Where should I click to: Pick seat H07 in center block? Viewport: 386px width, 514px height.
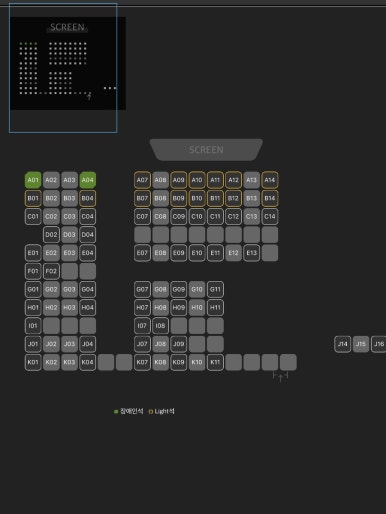pyautogui.click(x=142, y=307)
